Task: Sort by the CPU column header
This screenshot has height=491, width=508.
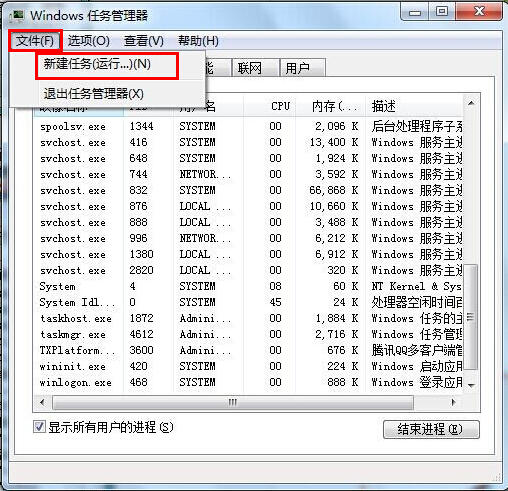Action: click(269, 106)
